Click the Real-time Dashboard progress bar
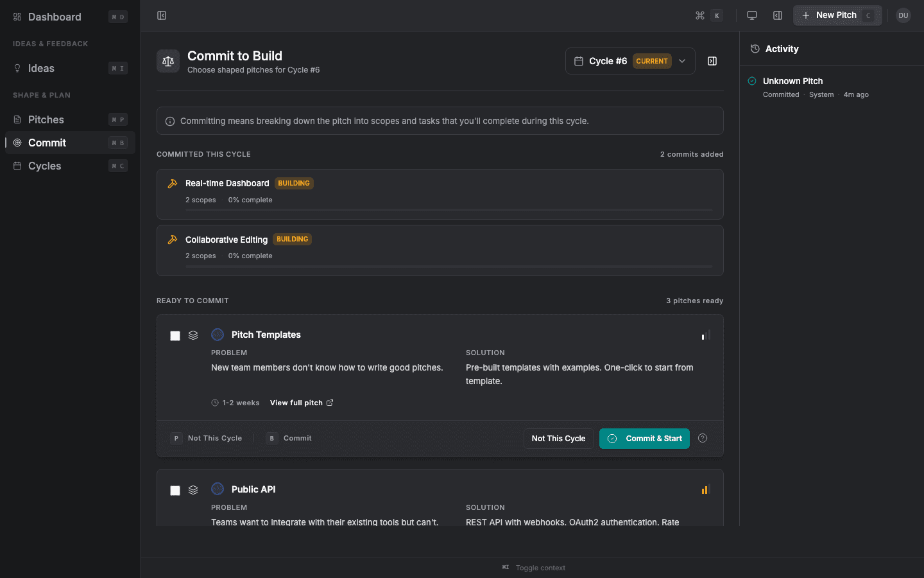 (449, 210)
